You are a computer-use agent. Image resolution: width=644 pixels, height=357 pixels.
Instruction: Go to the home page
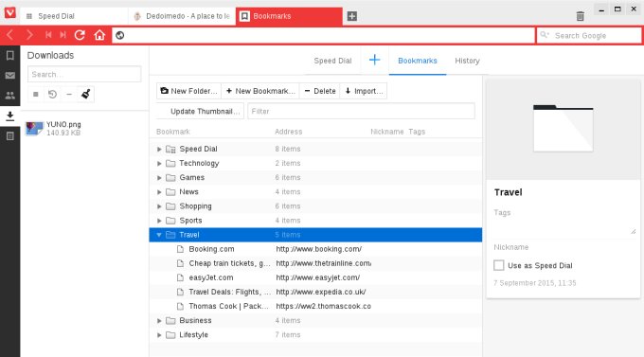point(99,35)
